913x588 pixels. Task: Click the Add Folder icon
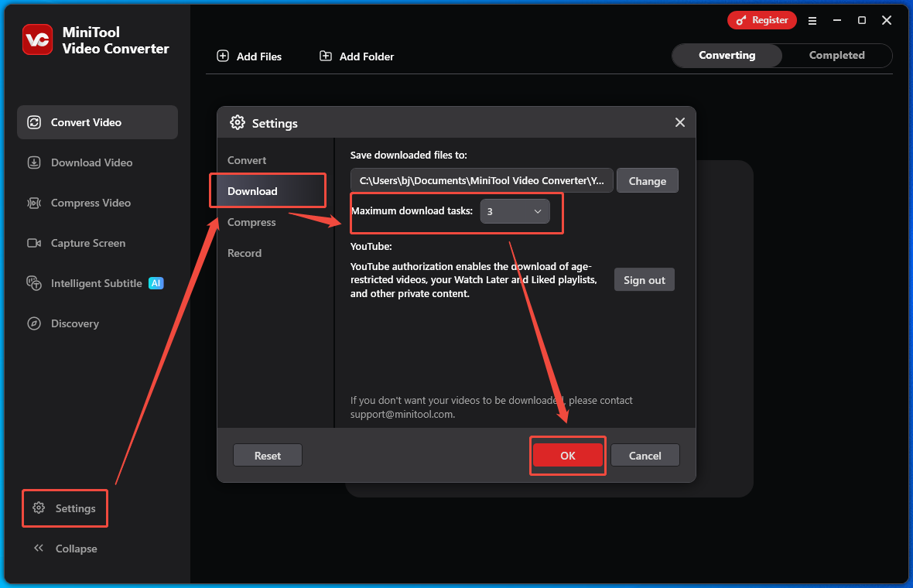coord(326,56)
